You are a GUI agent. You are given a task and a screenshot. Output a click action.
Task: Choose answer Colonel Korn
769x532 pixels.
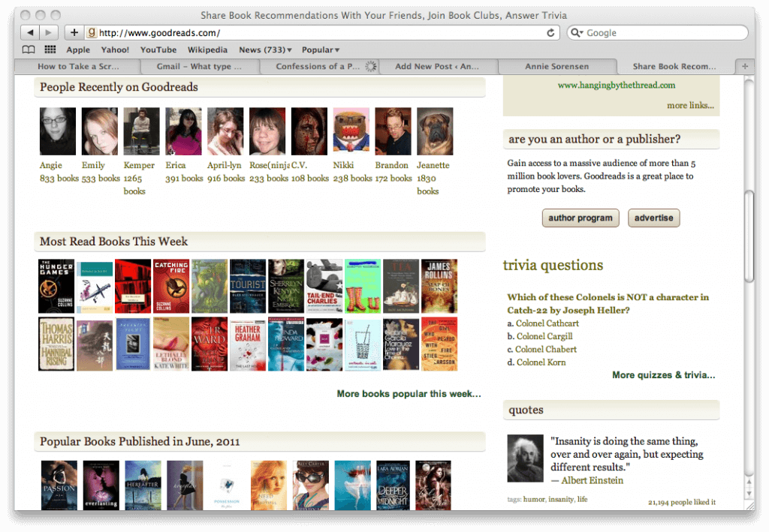[x=541, y=362]
